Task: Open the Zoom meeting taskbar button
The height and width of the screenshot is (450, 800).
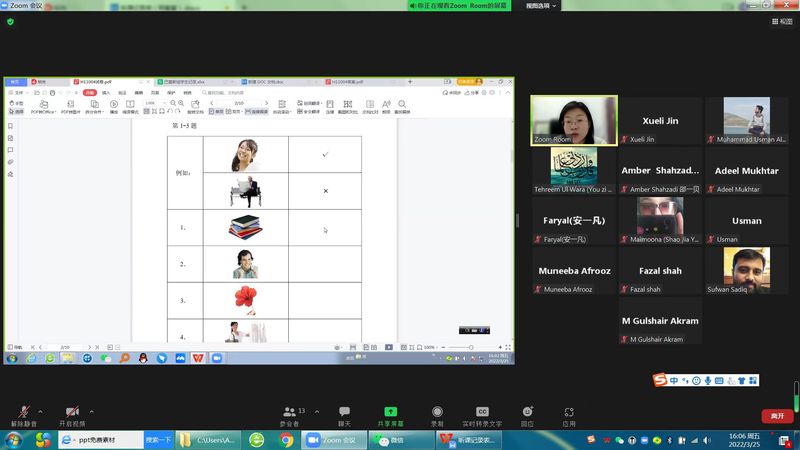Action: (333, 440)
